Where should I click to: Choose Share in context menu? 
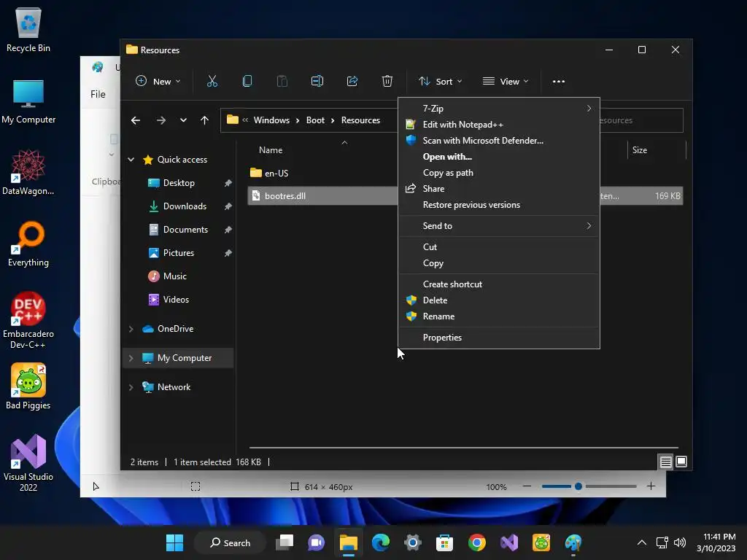click(499, 189)
